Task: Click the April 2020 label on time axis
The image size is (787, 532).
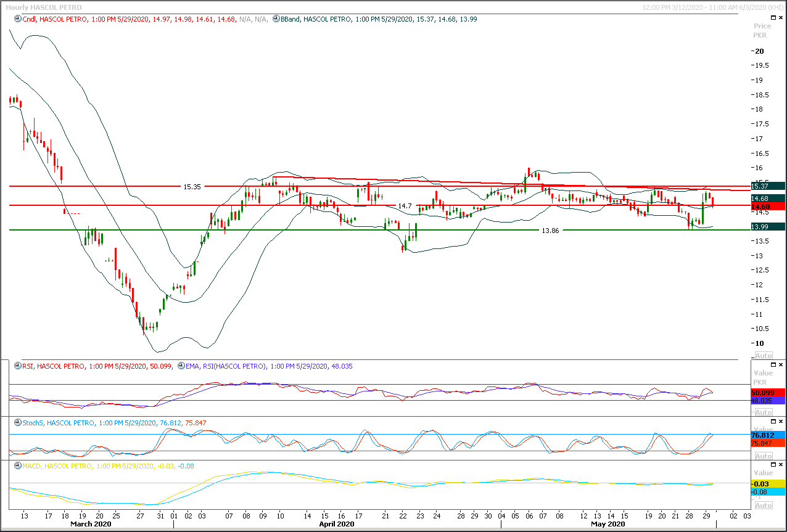Action: point(337,523)
